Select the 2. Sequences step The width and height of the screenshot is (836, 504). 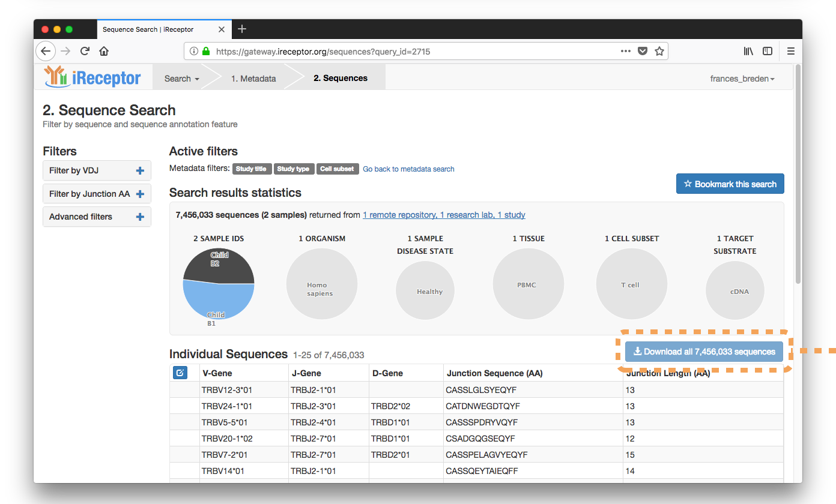341,78
